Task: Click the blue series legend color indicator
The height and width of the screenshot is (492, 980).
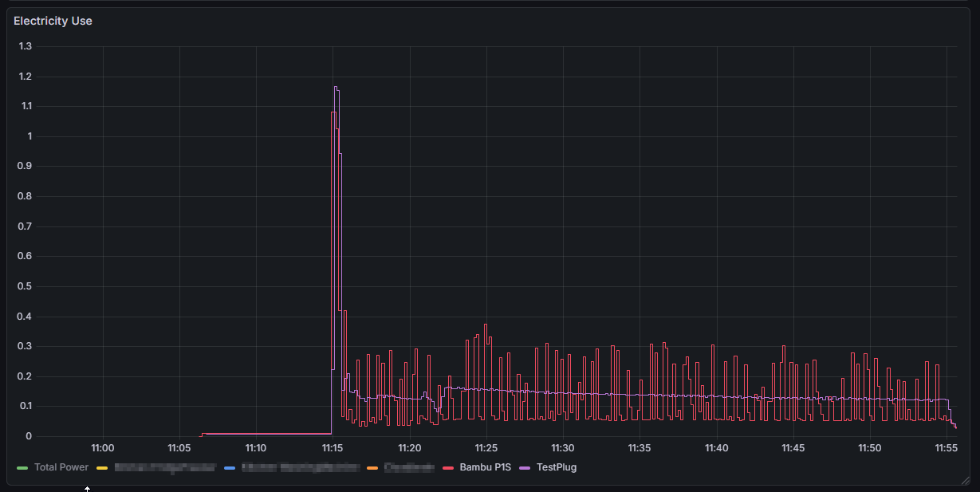Action: point(230,467)
